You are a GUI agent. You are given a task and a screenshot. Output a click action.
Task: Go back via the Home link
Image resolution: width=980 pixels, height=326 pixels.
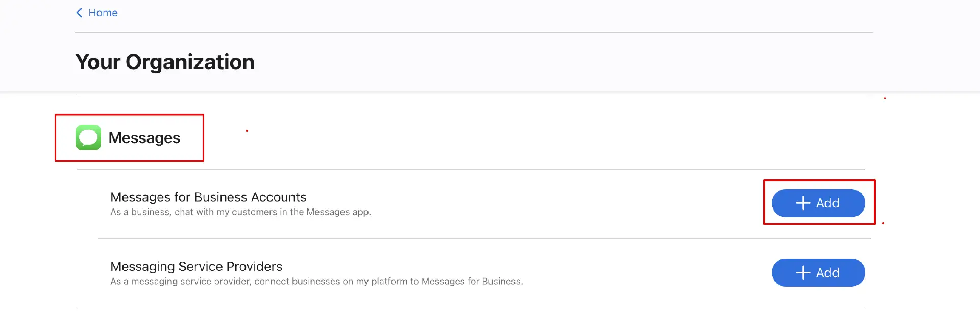pos(103,13)
